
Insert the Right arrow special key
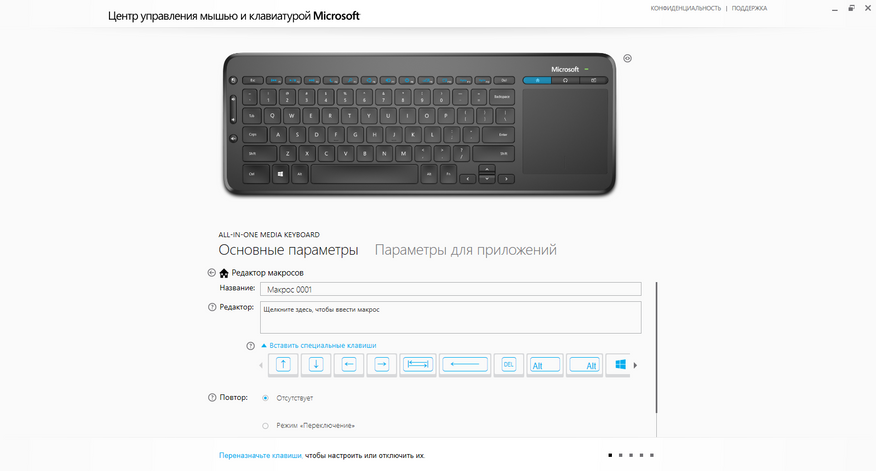click(382, 365)
